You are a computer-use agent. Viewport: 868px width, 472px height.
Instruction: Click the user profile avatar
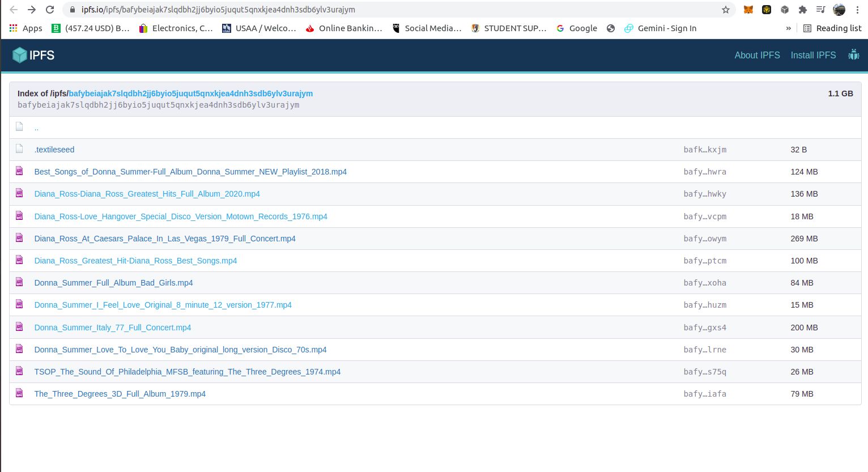pos(839,10)
